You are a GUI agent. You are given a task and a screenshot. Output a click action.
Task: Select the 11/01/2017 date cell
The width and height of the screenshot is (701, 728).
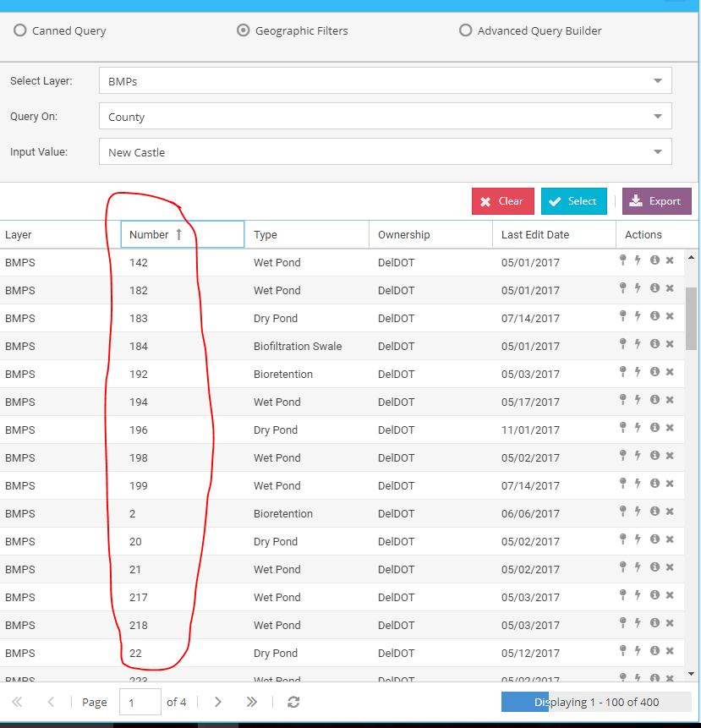point(555,430)
